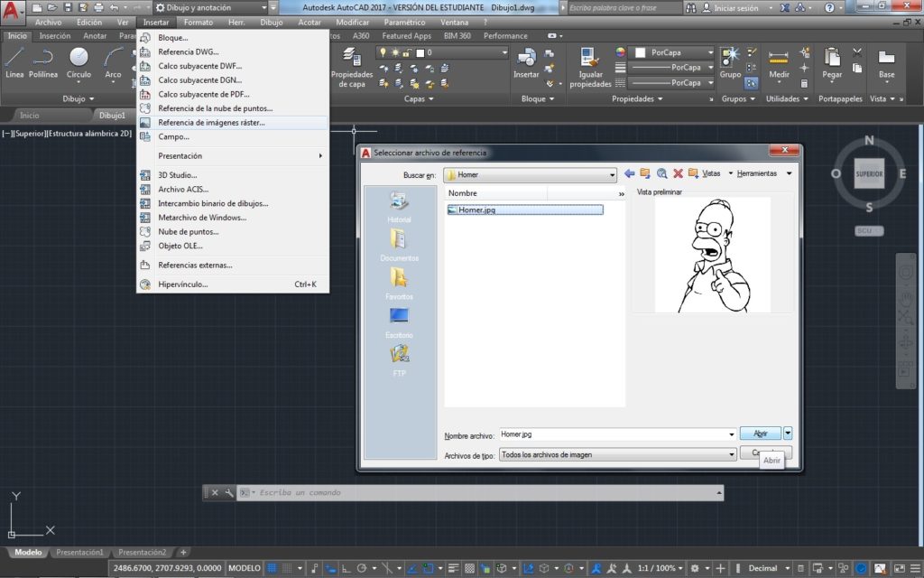Image resolution: width=924 pixels, height=578 pixels.
Task: Click Search the Web icon in dialog
Action: click(x=661, y=173)
